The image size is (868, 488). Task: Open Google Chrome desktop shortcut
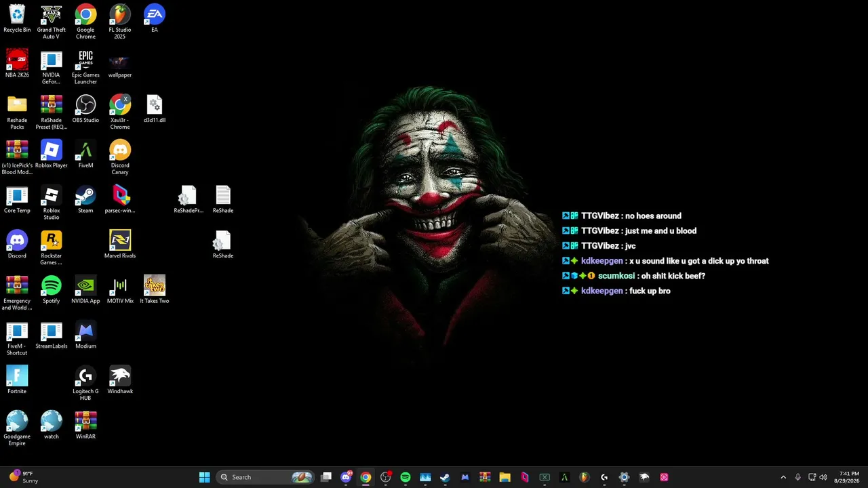tap(85, 22)
